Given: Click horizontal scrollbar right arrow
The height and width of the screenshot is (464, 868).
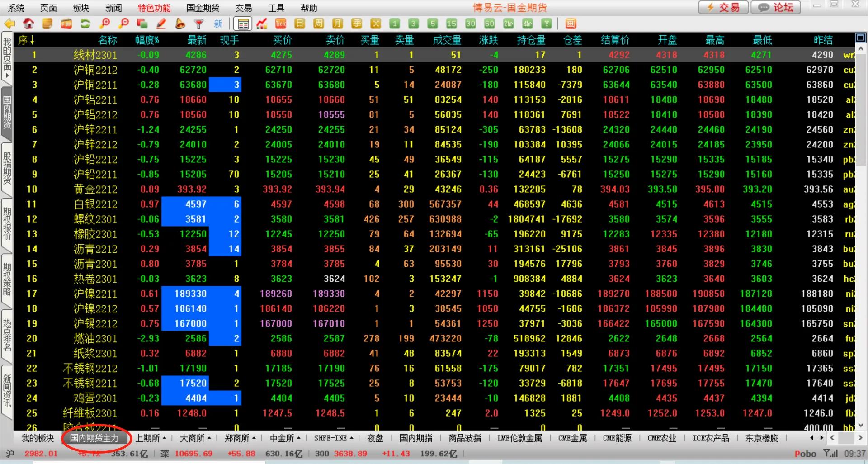Looking at the screenshot, I should (860, 438).
